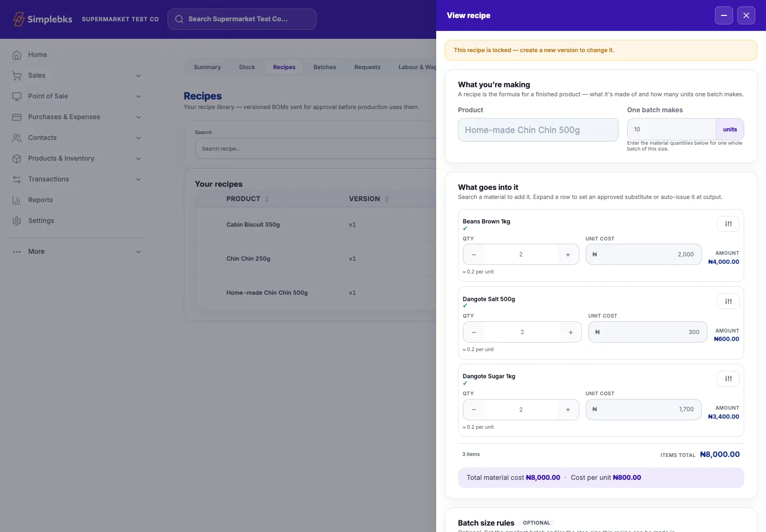Click the Purchases & Expenses card icon
766x532 pixels.
click(x=17, y=117)
